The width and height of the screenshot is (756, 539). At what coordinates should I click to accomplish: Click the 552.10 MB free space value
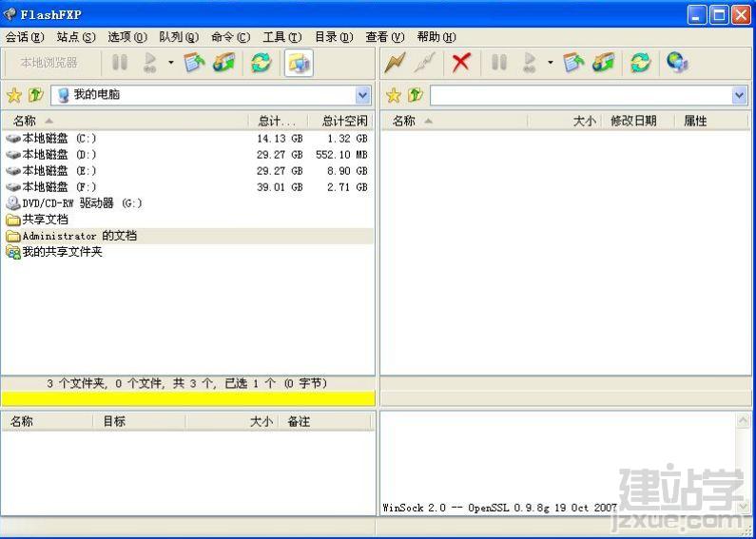pos(341,155)
